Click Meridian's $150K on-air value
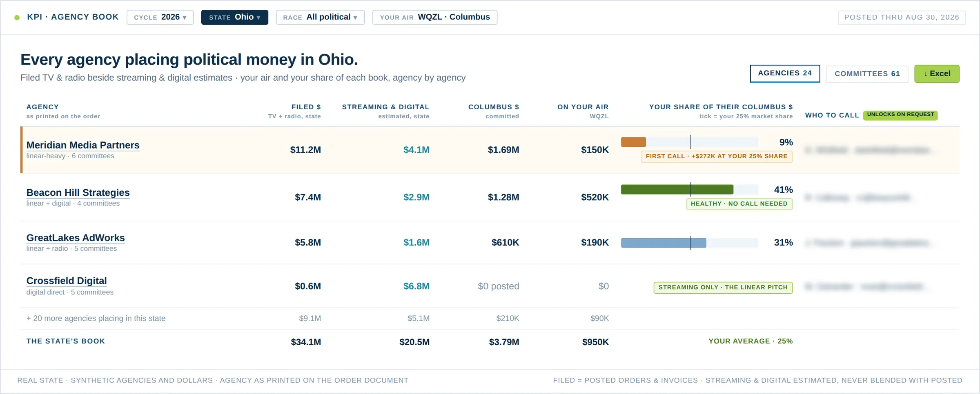 click(x=595, y=150)
